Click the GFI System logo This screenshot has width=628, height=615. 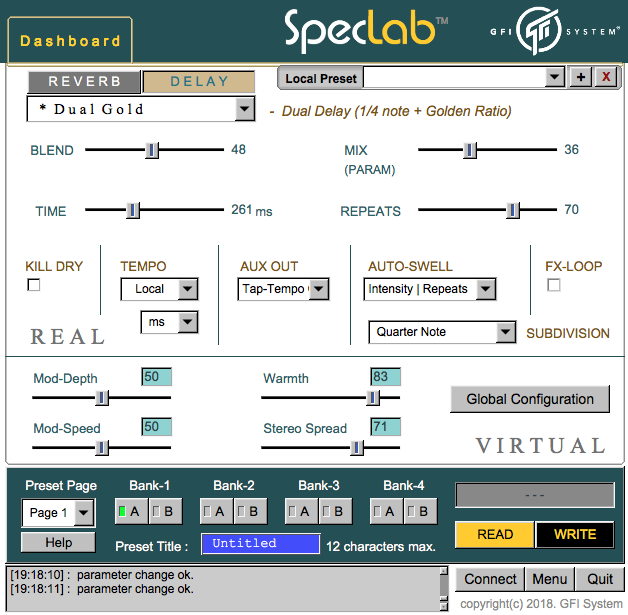554,31
